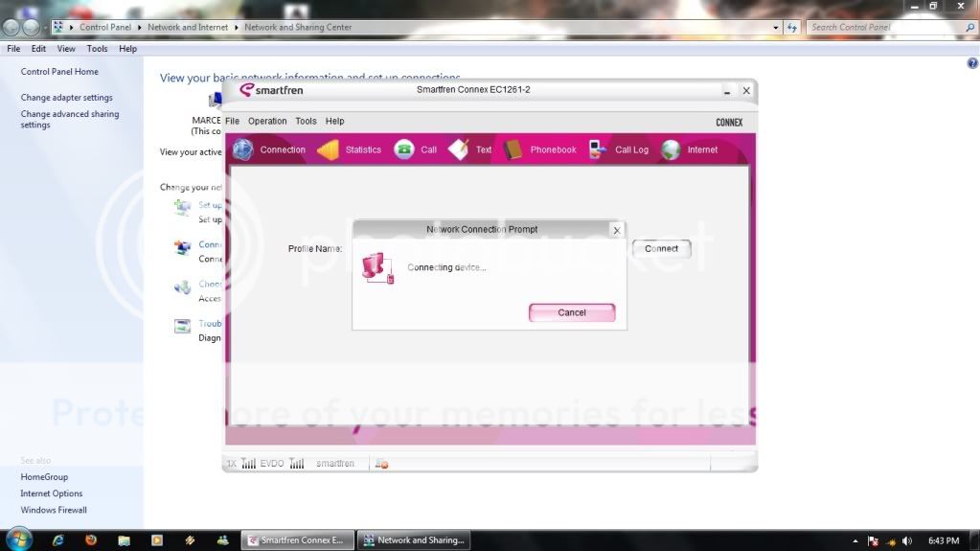Image resolution: width=980 pixels, height=551 pixels.
Task: Click the Troubleshoot problems icon
Action: point(182,326)
